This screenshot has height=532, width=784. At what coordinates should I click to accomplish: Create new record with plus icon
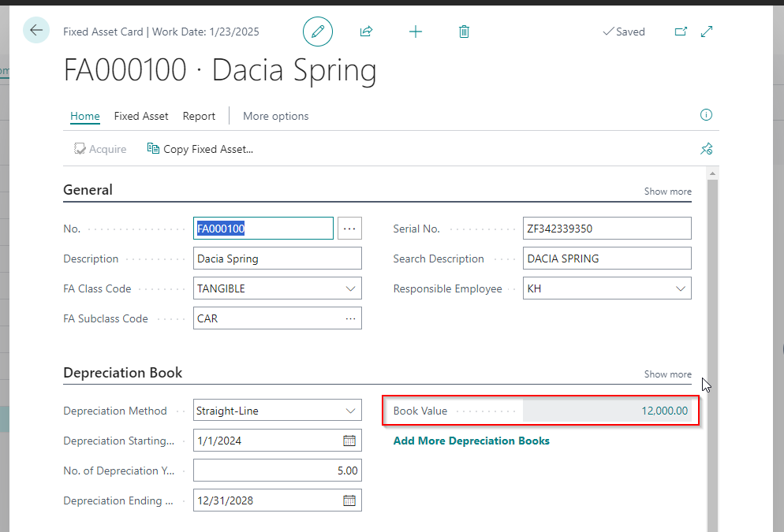[x=416, y=32]
